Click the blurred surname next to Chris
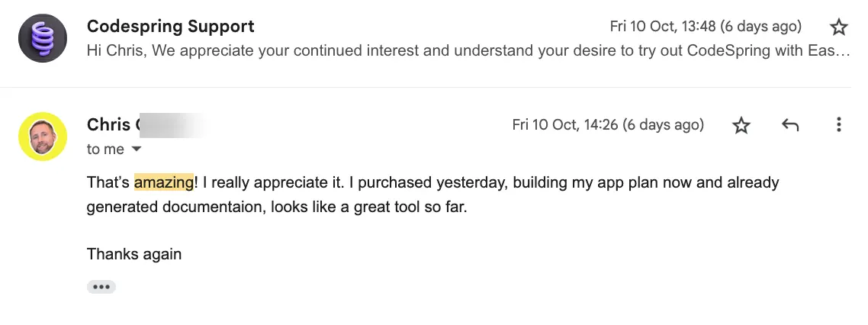868x325 pixels. coord(172,124)
